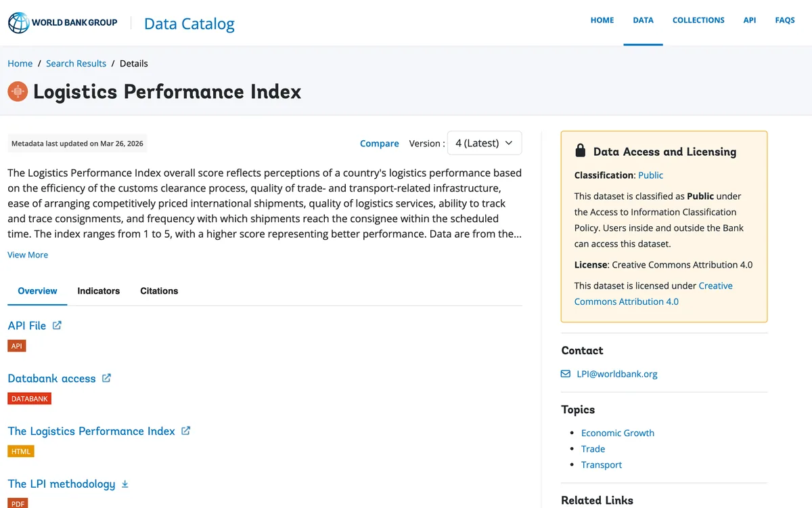Click the World Bank Group globe logo

point(18,22)
